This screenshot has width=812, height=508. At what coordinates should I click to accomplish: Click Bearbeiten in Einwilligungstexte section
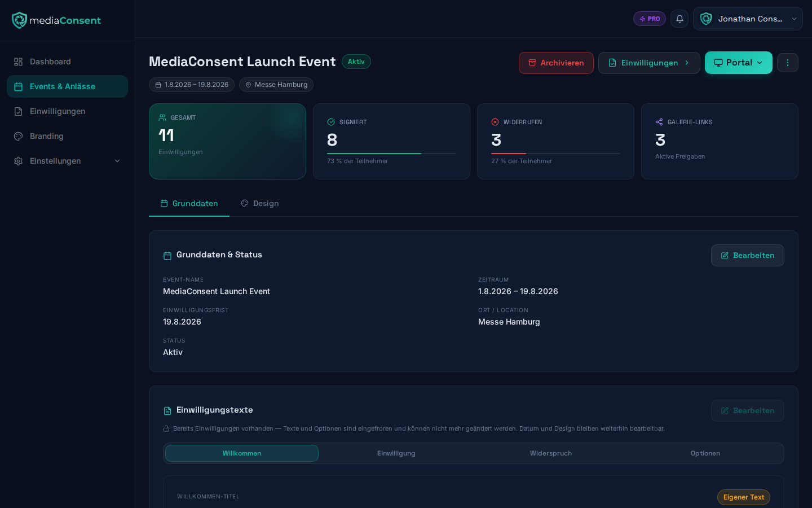point(748,410)
